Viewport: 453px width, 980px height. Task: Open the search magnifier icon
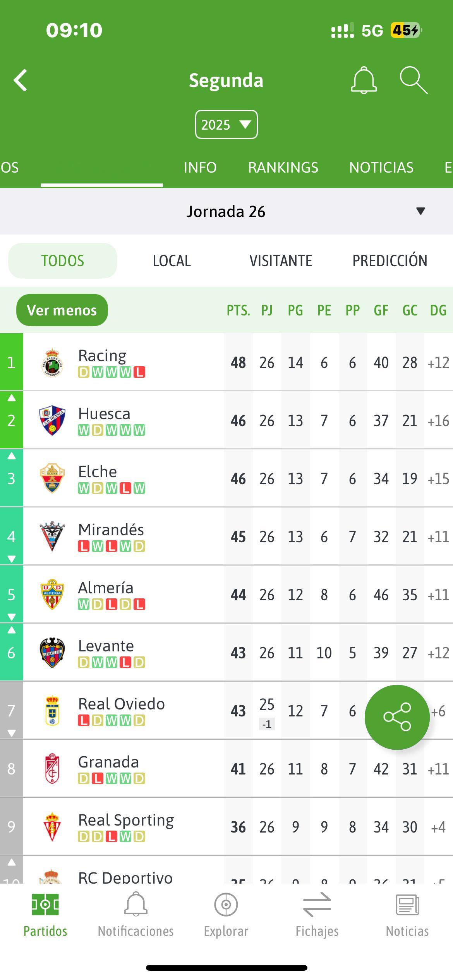(x=414, y=81)
